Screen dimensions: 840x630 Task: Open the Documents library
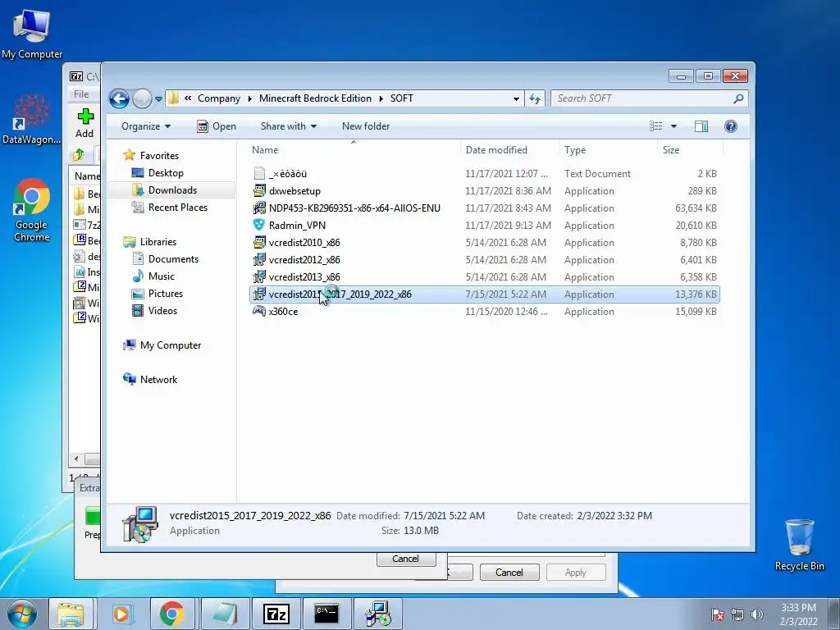pyautogui.click(x=173, y=259)
